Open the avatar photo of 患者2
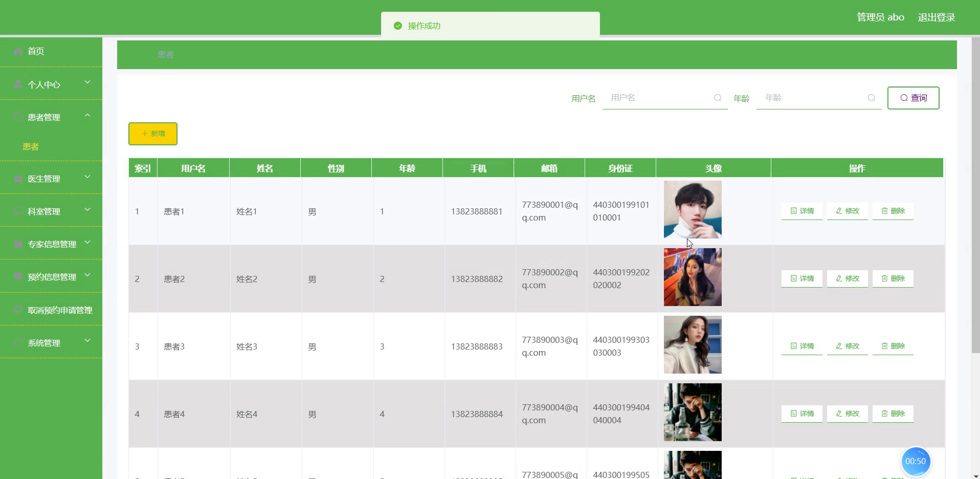The image size is (980, 479). [x=693, y=277]
